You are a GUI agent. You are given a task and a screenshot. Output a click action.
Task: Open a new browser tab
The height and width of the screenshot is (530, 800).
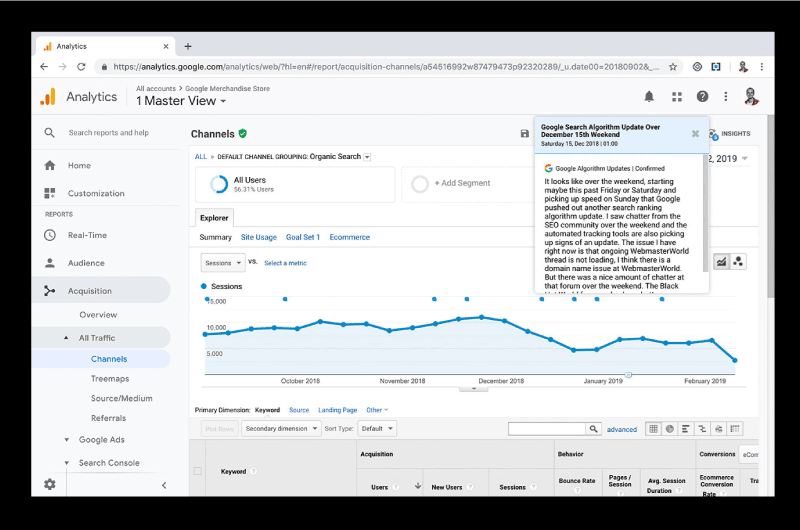(x=188, y=46)
